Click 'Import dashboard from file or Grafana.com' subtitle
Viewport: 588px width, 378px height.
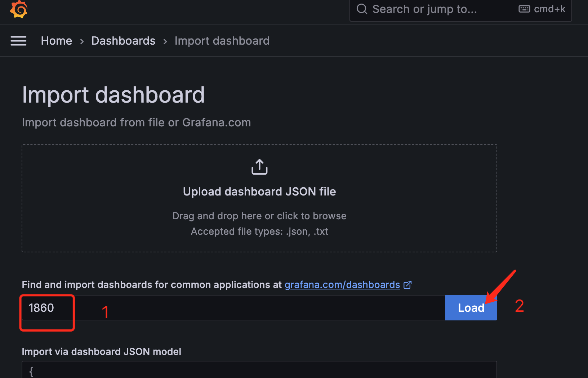click(136, 123)
